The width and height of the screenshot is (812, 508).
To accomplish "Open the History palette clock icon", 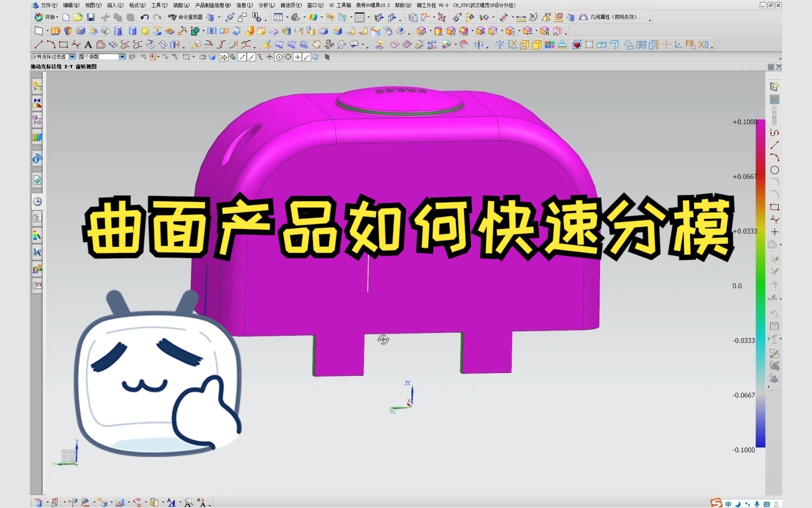I will click(38, 201).
